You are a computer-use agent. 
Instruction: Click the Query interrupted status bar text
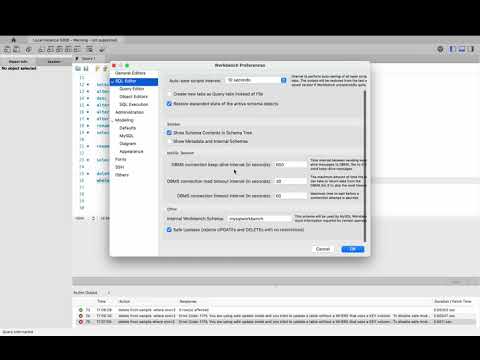(x=18, y=332)
